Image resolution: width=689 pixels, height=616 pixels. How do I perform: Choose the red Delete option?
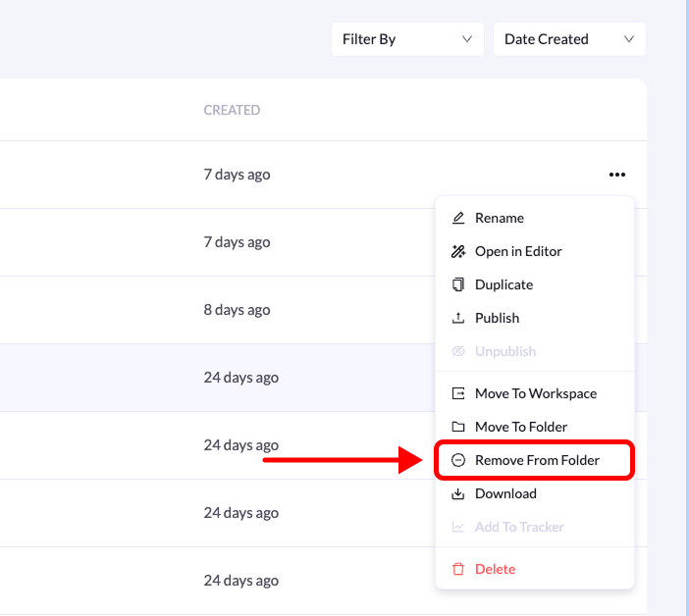coord(534,569)
